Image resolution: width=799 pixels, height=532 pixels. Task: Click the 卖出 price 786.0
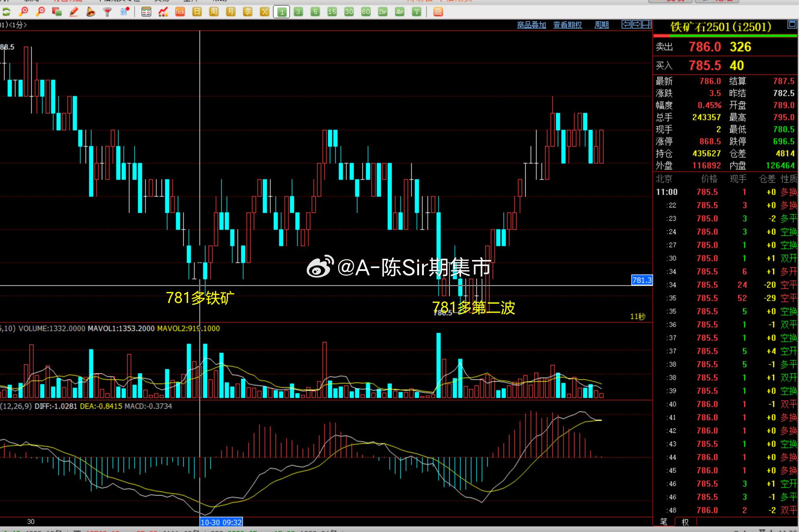pos(705,47)
